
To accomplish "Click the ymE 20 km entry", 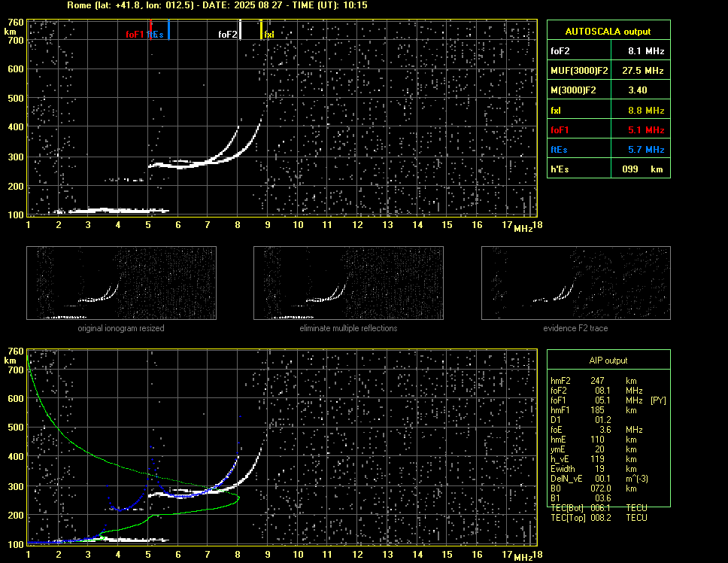I will tap(594, 449).
